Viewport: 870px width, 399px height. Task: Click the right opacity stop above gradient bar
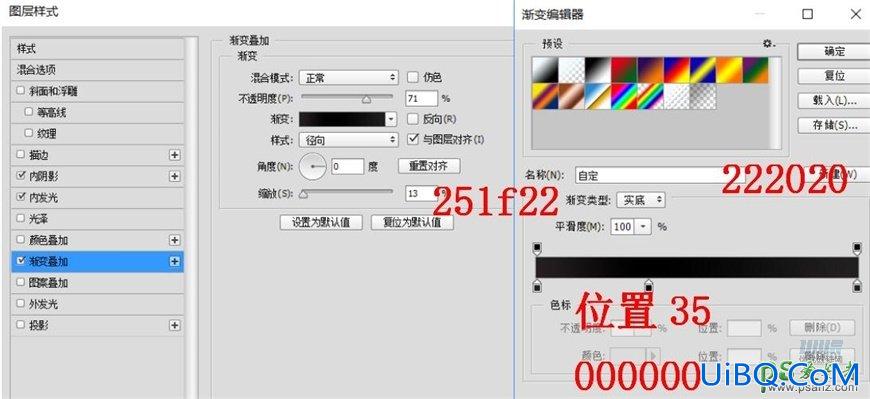(x=857, y=248)
